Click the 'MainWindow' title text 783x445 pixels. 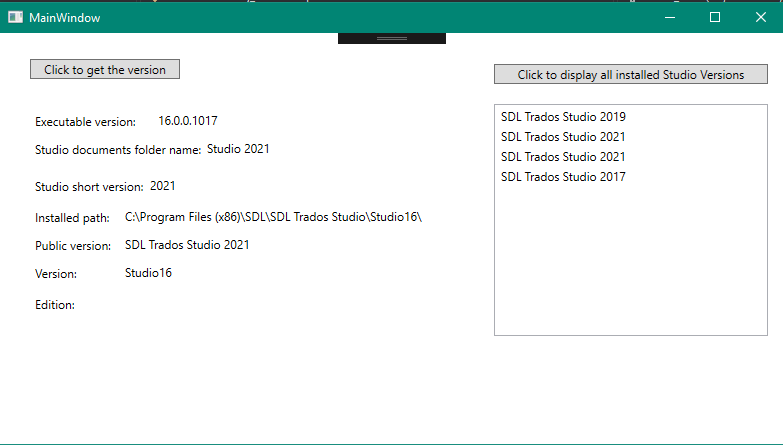64,17
